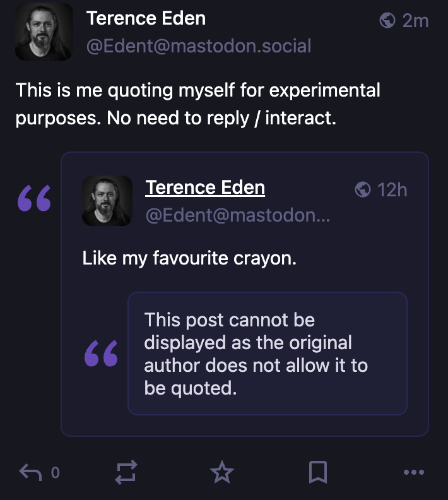Click the truncated @Edent@mastodon... handle
Viewport: 448px width, 500px height.
point(238,215)
